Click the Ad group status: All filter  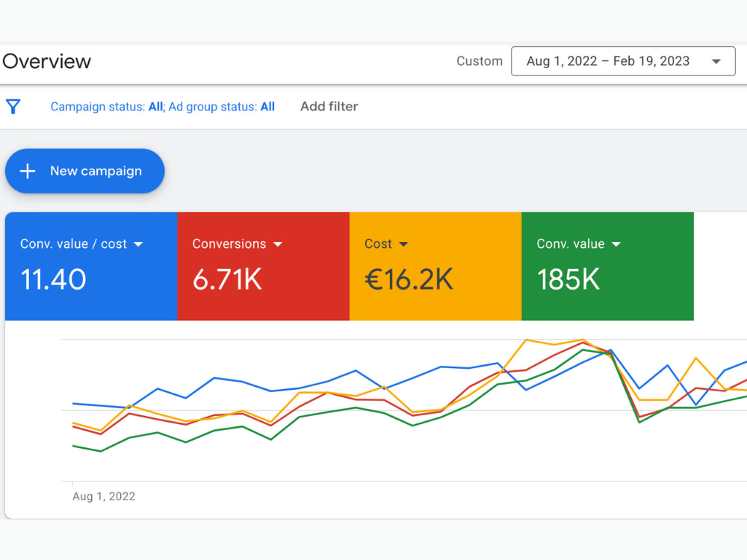click(x=222, y=107)
